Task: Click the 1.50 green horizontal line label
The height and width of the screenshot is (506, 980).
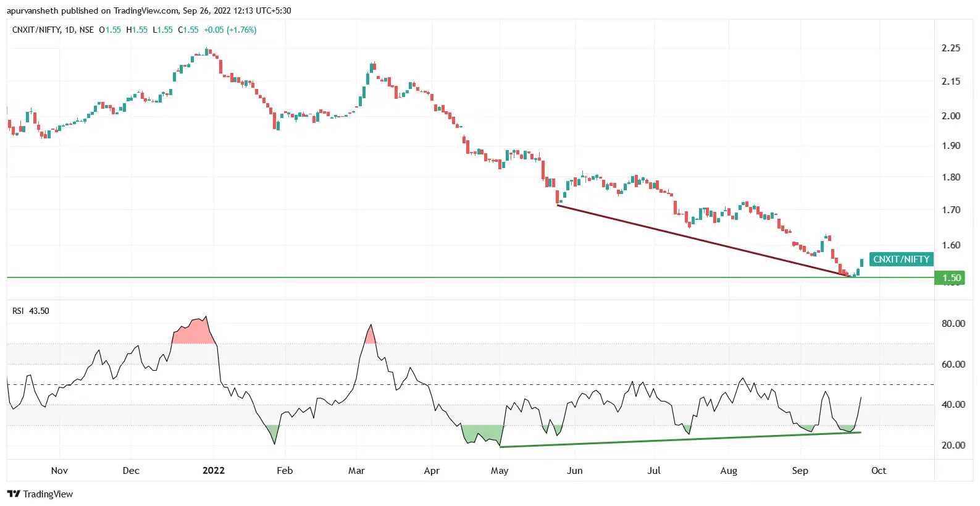Action: 951,278
